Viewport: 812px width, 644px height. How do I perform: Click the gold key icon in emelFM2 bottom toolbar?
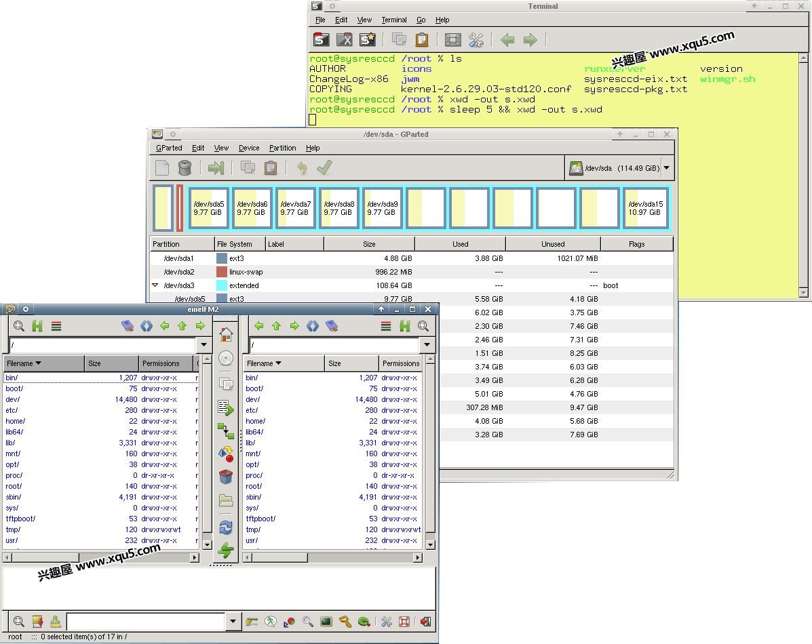tap(345, 621)
